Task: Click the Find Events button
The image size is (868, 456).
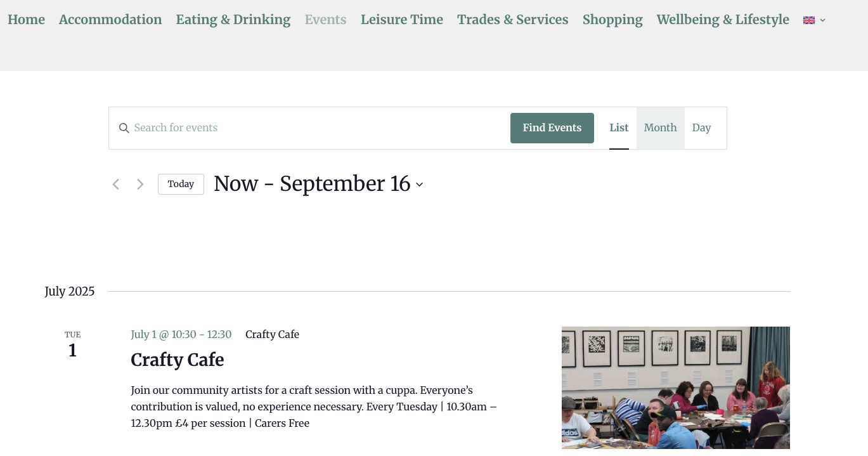Action: pyautogui.click(x=552, y=128)
